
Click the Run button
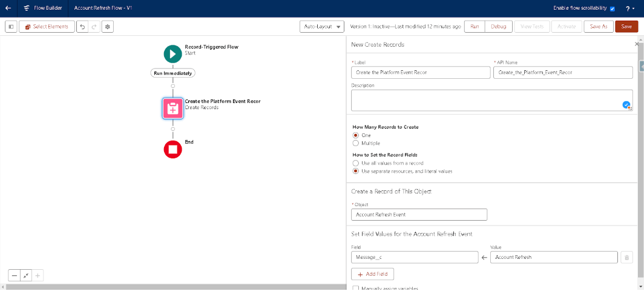click(475, 26)
